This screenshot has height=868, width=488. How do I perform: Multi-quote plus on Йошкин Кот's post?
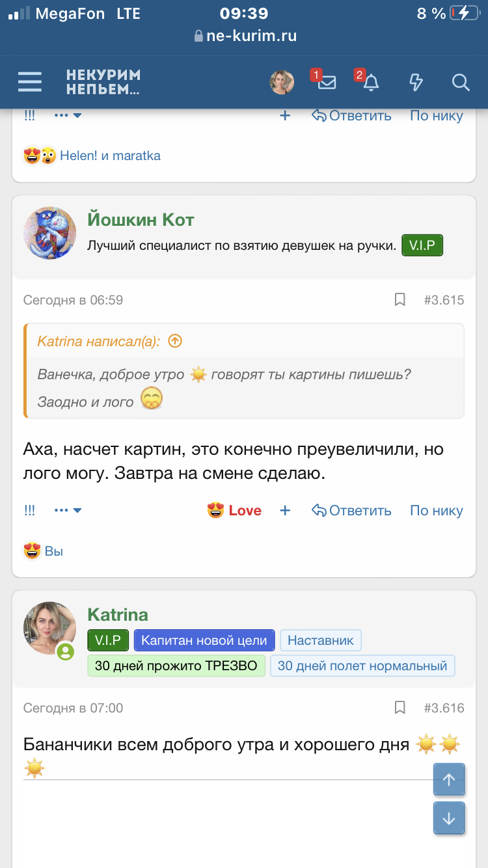(x=285, y=511)
